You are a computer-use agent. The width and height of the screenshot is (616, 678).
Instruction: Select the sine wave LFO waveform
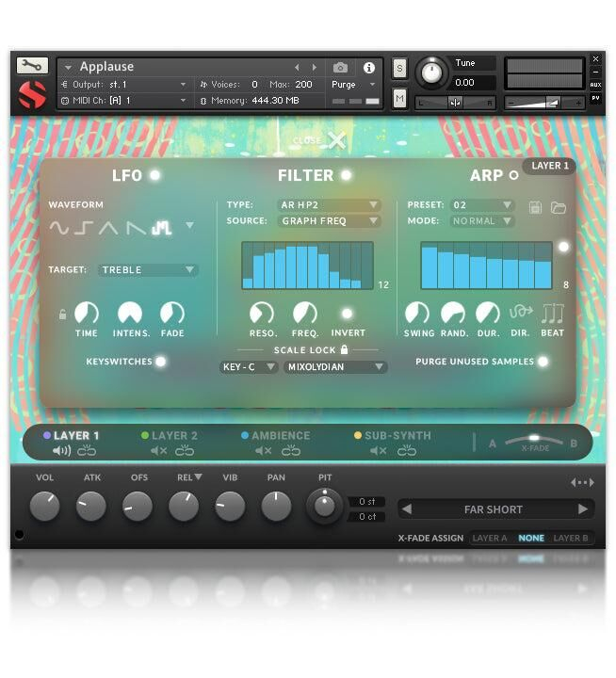pyautogui.click(x=58, y=228)
